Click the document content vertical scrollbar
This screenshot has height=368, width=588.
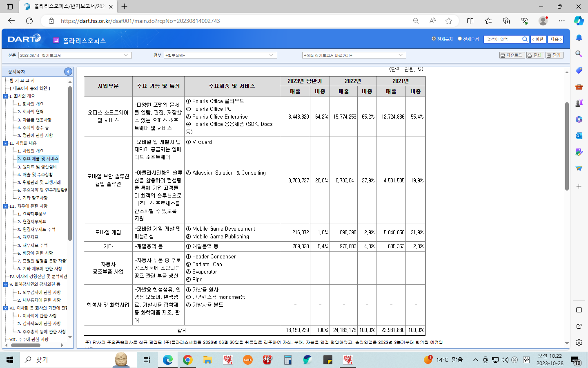(x=567, y=146)
